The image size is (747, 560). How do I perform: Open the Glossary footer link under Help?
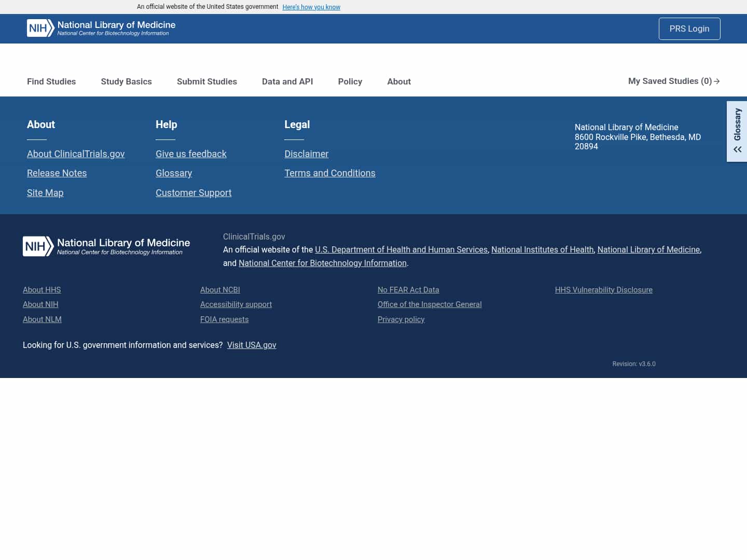(x=174, y=173)
